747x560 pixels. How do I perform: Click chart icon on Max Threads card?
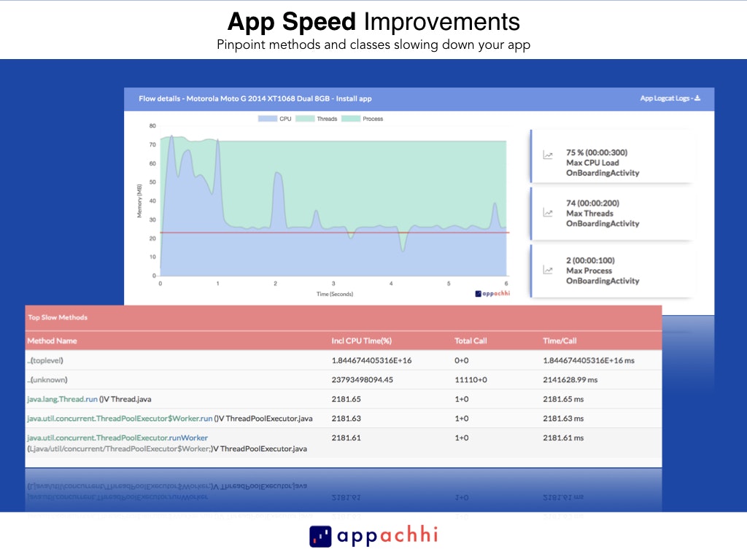[x=548, y=213]
